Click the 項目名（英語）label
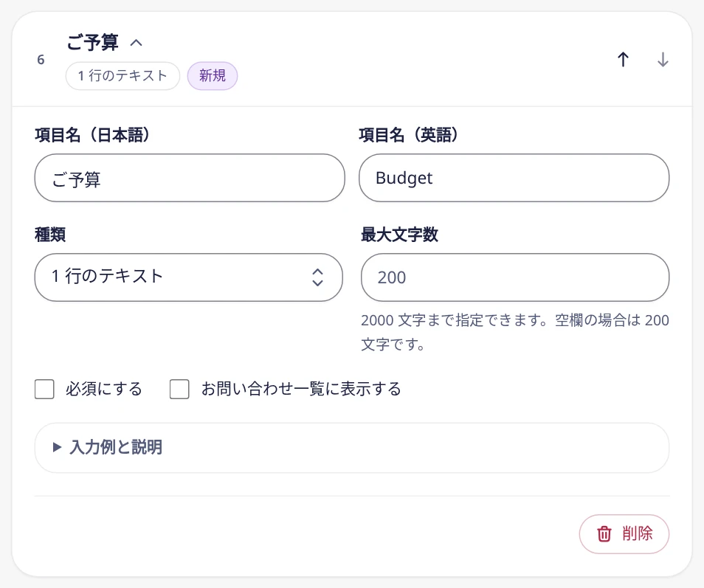Screen dimensions: 704x588 coord(409,135)
